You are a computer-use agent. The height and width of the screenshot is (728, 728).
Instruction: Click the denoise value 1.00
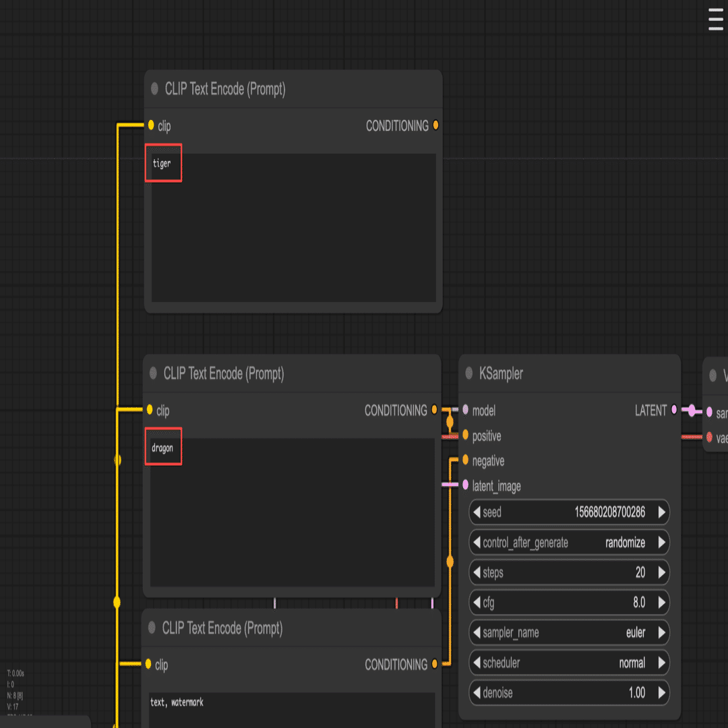(637, 693)
